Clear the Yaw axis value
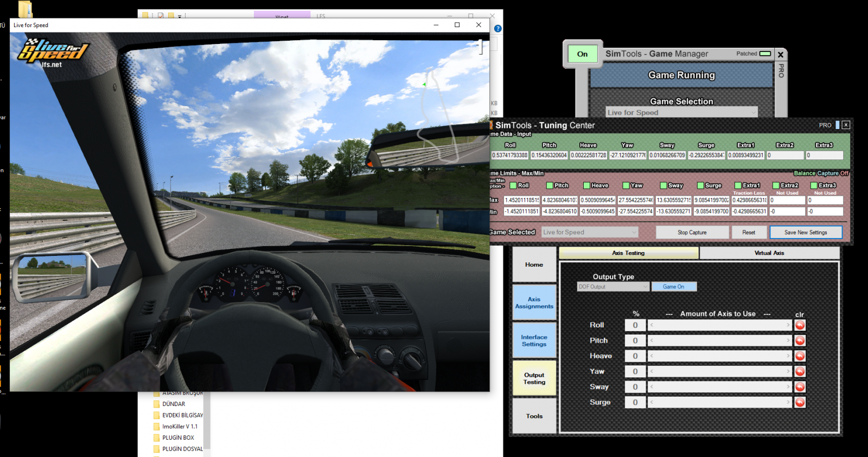 pos(800,371)
